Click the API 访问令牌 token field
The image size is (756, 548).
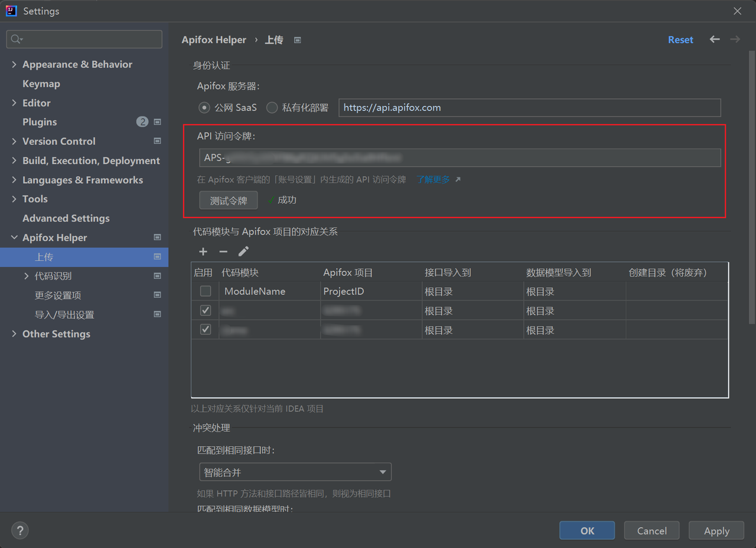tap(460, 158)
